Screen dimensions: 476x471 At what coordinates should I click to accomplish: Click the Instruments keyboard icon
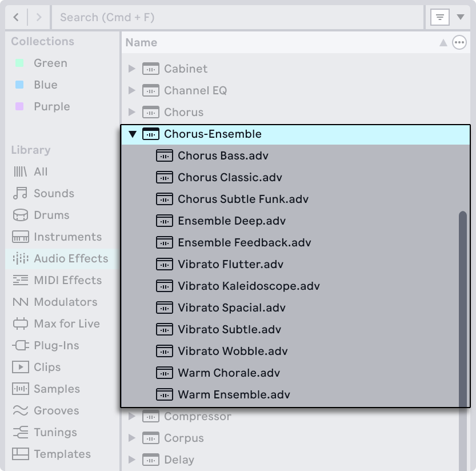pyautogui.click(x=21, y=237)
